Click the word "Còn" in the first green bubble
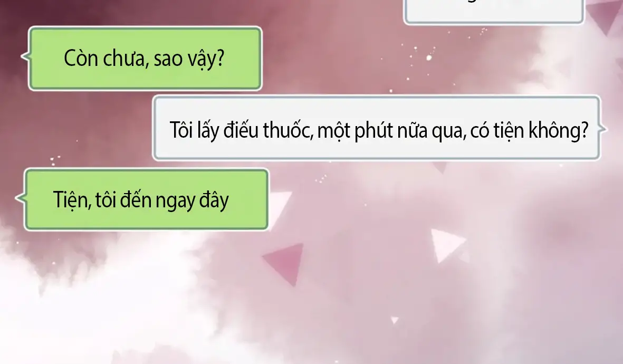Image resolution: width=623 pixels, height=364 pixels. coord(81,59)
